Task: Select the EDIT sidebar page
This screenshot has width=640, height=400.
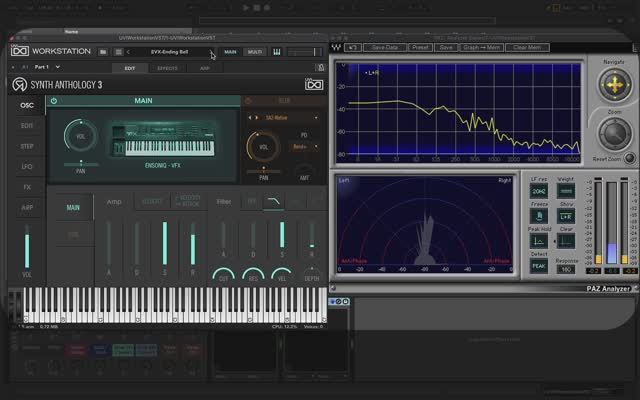Action: pyautogui.click(x=27, y=126)
